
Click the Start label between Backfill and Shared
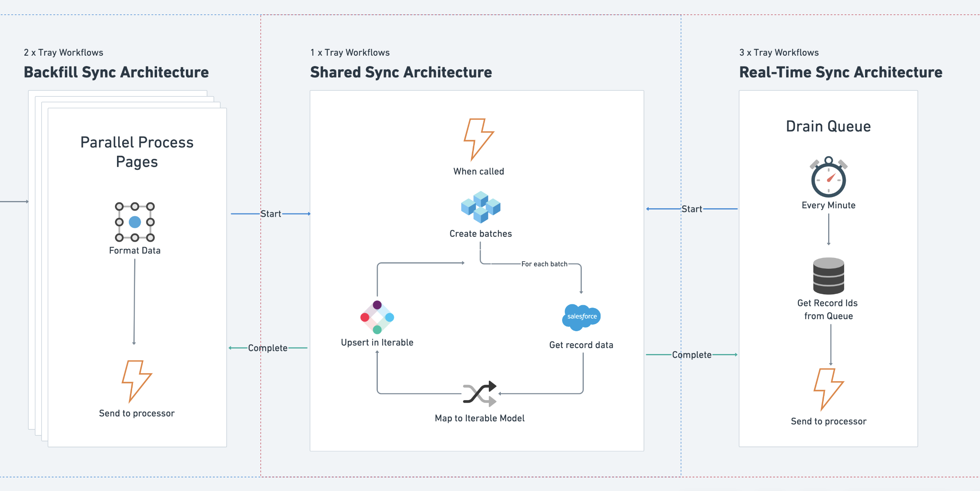(x=271, y=214)
